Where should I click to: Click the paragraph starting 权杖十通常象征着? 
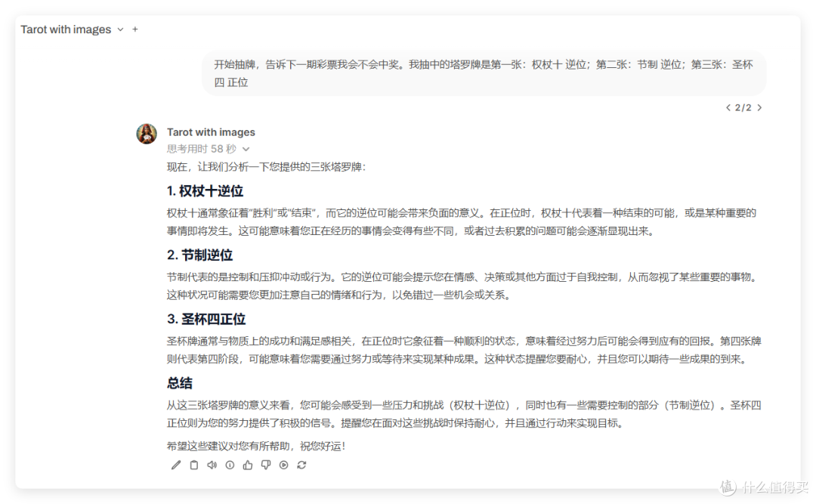click(x=462, y=222)
